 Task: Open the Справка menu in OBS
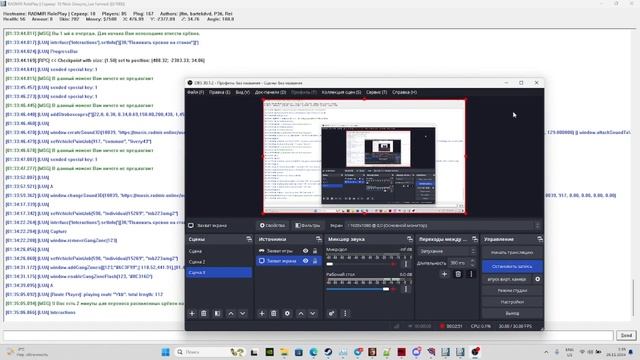404,92
